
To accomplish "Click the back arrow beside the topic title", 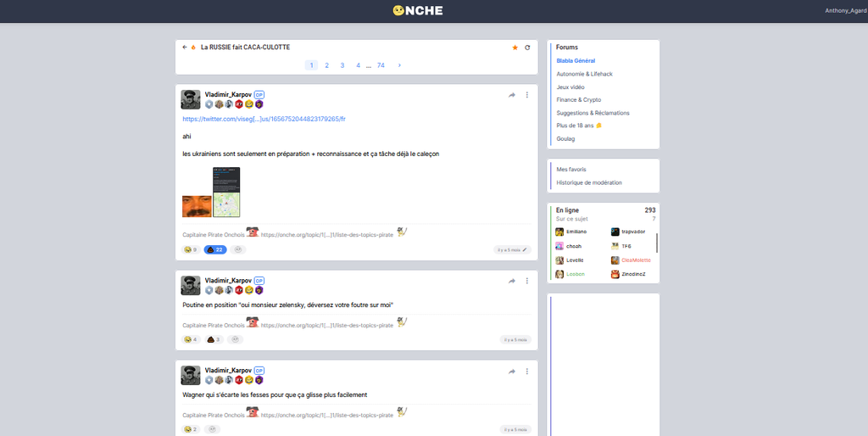I will point(185,48).
